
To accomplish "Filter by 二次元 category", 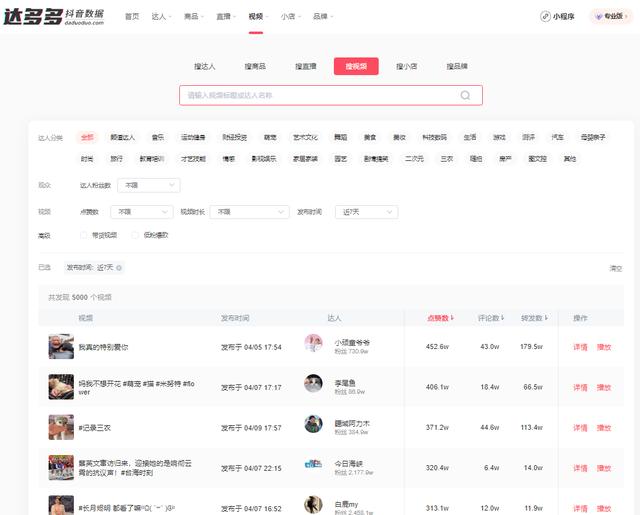I will point(414,159).
